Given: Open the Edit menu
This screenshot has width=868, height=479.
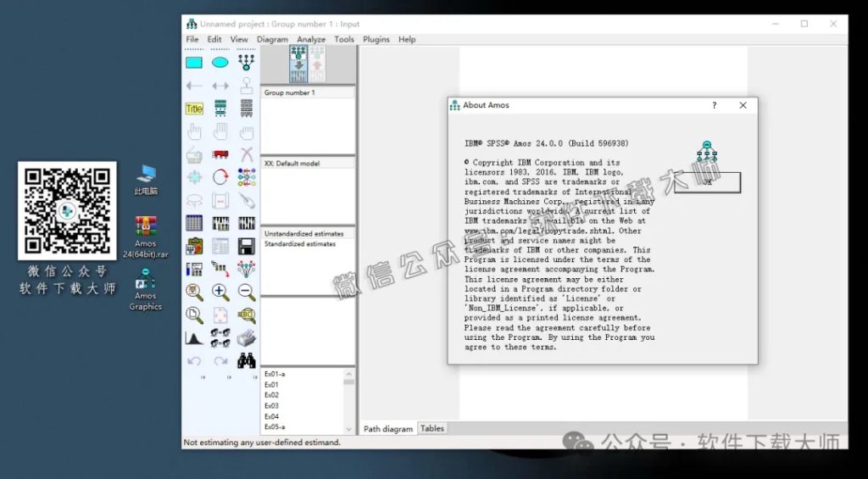Looking at the screenshot, I should 214,39.
